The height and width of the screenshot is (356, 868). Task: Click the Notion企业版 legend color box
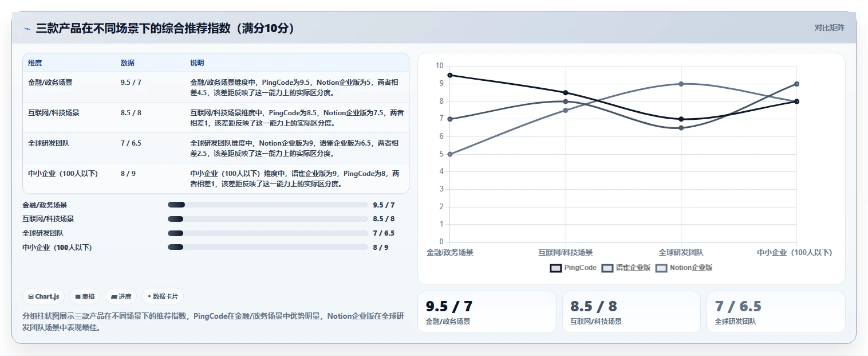click(661, 268)
